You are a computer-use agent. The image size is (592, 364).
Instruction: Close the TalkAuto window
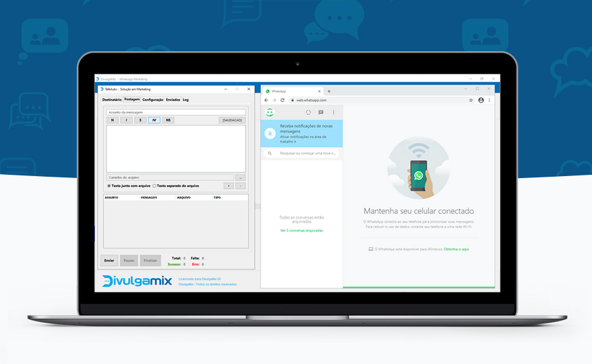pyautogui.click(x=248, y=89)
